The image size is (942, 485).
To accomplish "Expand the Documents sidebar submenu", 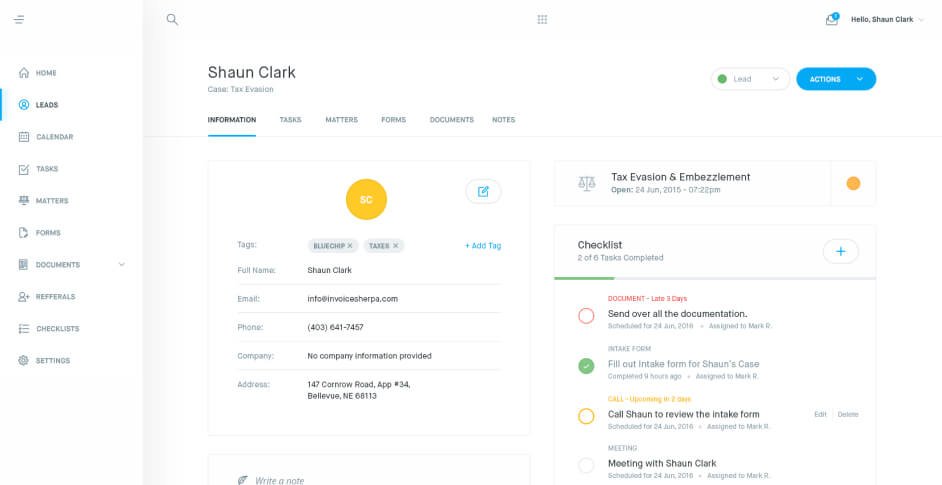I will pos(122,265).
